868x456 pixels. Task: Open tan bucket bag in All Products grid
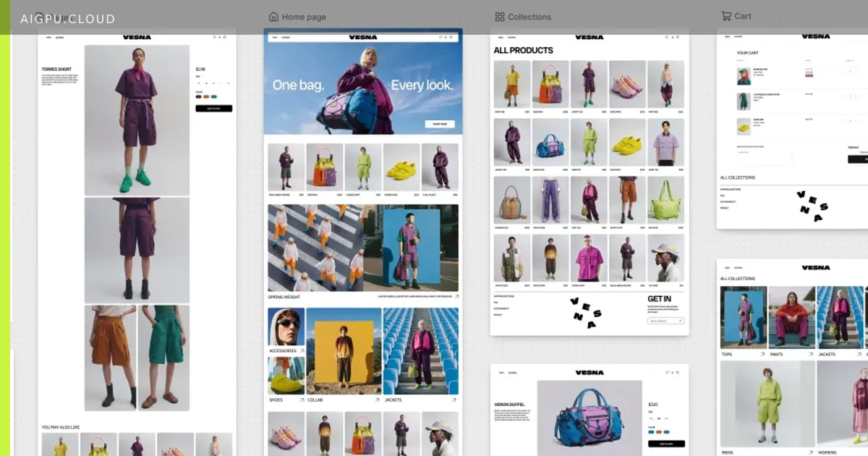(x=512, y=200)
